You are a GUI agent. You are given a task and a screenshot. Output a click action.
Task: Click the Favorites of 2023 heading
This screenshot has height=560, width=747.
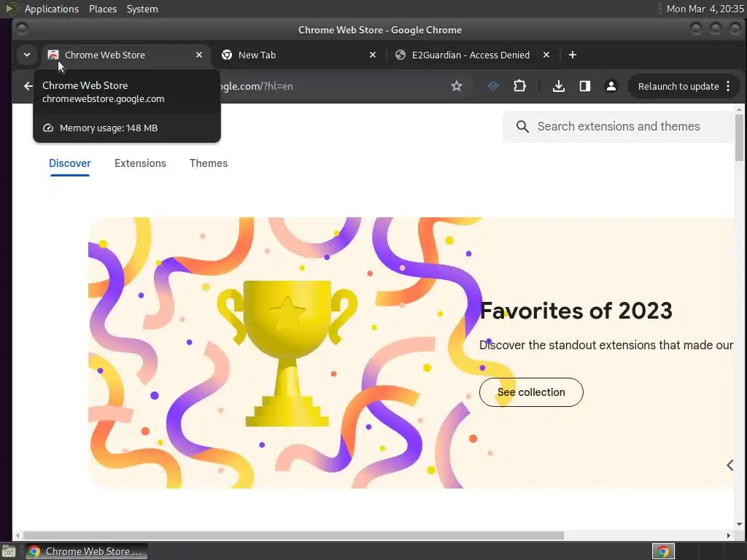coord(576,311)
